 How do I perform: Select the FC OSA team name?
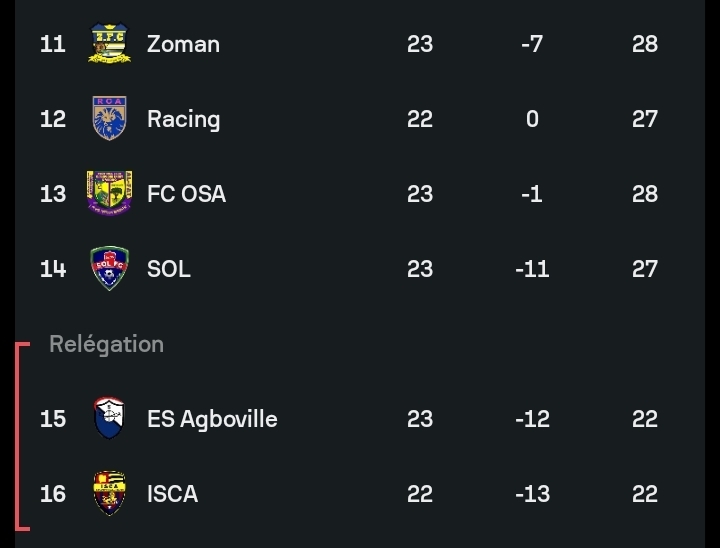[186, 194]
